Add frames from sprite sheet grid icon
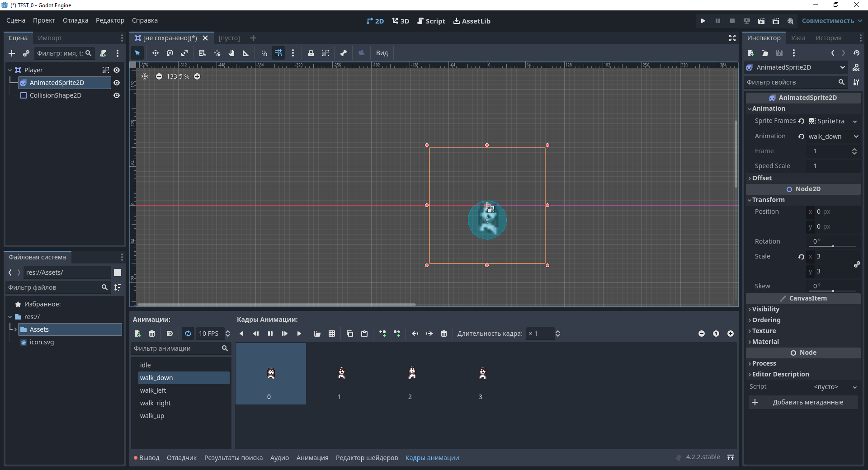Image resolution: width=868 pixels, height=470 pixels. point(332,334)
